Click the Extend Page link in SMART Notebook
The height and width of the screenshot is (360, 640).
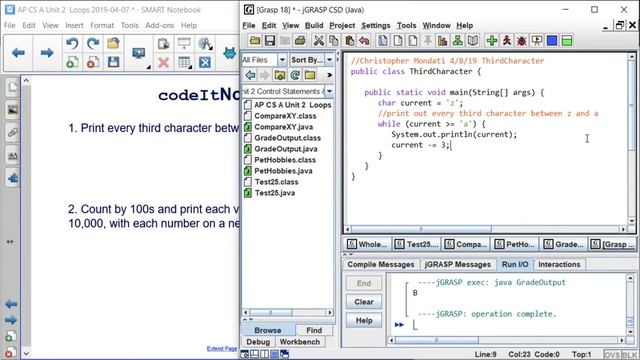tap(222, 349)
